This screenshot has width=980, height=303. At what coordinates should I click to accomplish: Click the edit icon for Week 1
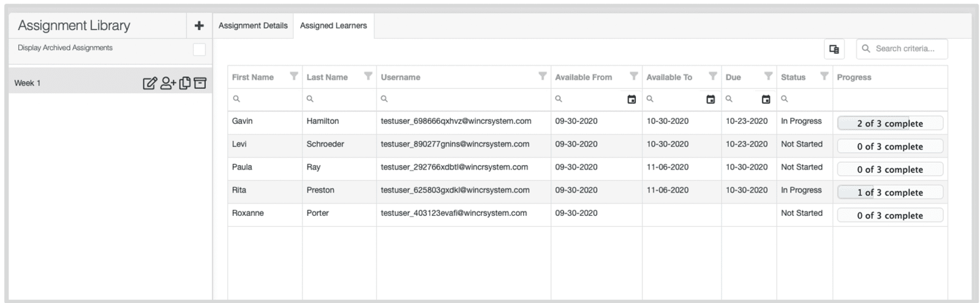(x=149, y=83)
